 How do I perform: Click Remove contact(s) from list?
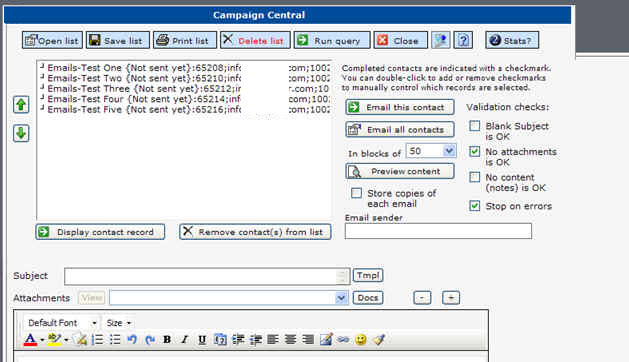pyautogui.click(x=255, y=232)
